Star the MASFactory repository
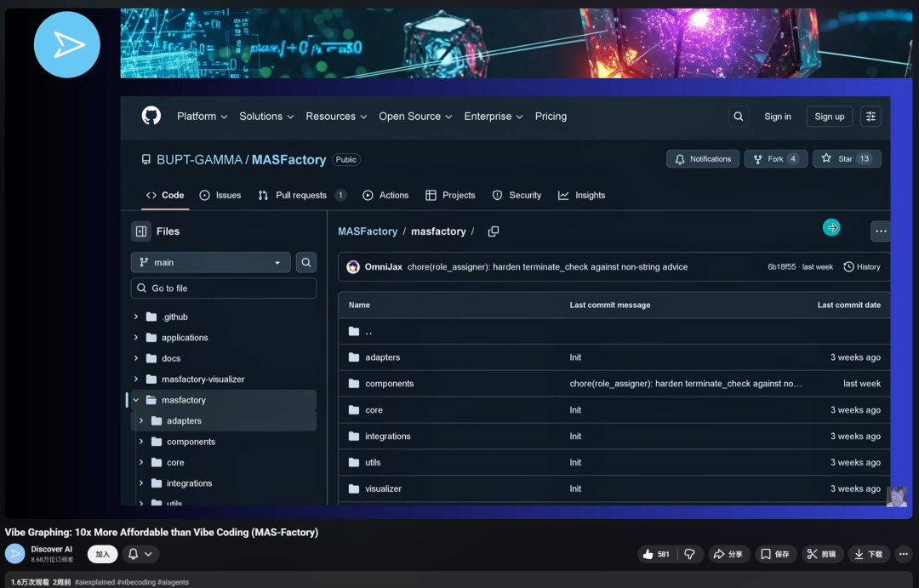Image resolution: width=919 pixels, height=588 pixels. (x=847, y=159)
